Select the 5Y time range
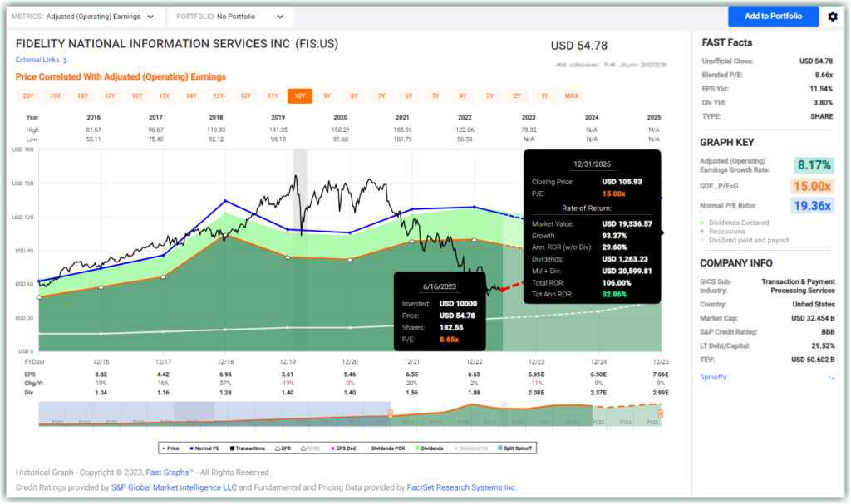Viewport: 851px width, 504px height. point(435,96)
